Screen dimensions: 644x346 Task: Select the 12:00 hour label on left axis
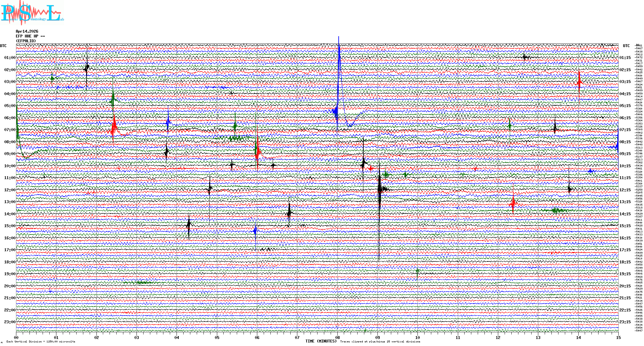pyautogui.click(x=10, y=190)
